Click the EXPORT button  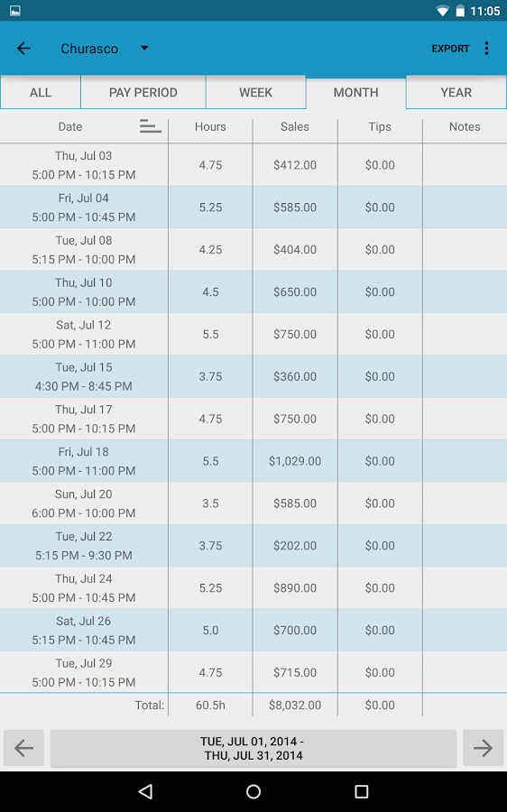tap(450, 49)
